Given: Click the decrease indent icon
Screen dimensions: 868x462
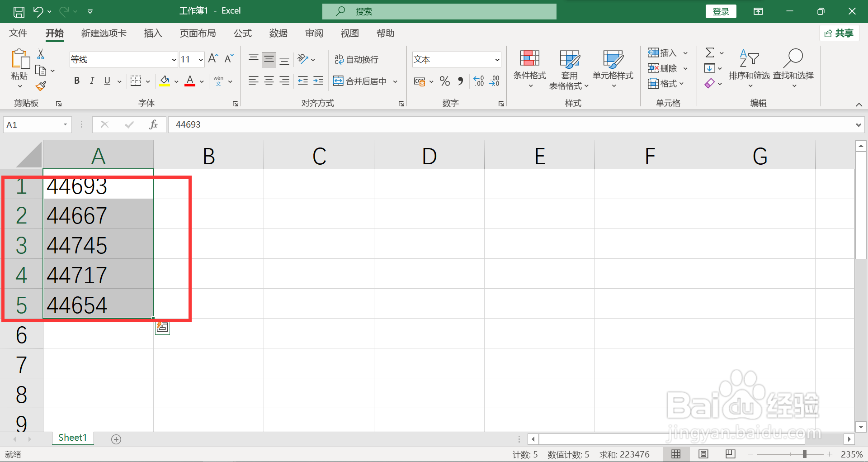Looking at the screenshot, I should pyautogui.click(x=303, y=81).
